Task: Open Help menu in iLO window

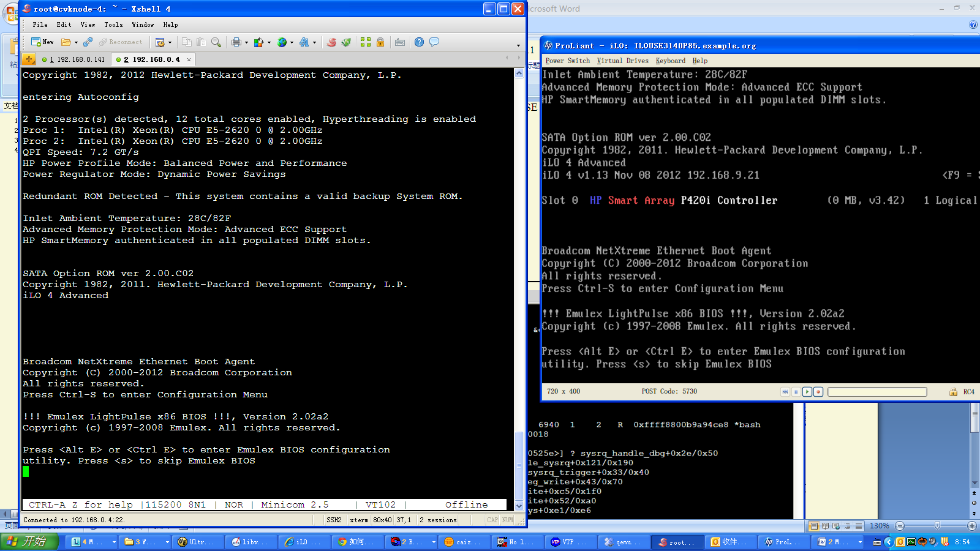Action: pos(699,61)
